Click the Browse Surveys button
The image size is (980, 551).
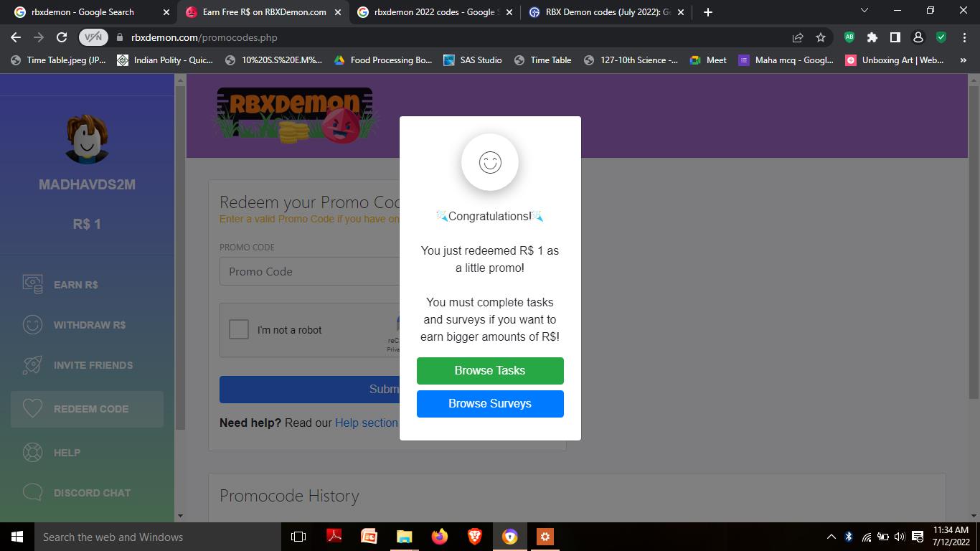pyautogui.click(x=490, y=403)
